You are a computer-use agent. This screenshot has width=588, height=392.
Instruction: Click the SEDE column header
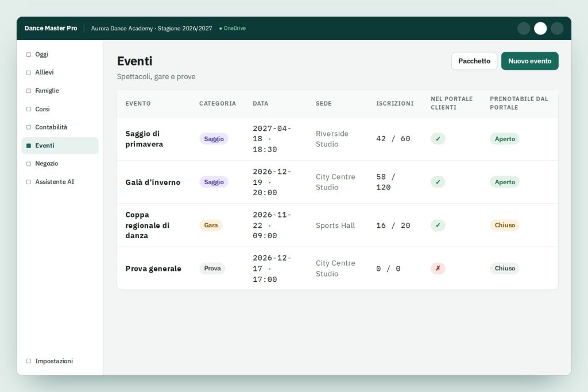pyautogui.click(x=324, y=103)
